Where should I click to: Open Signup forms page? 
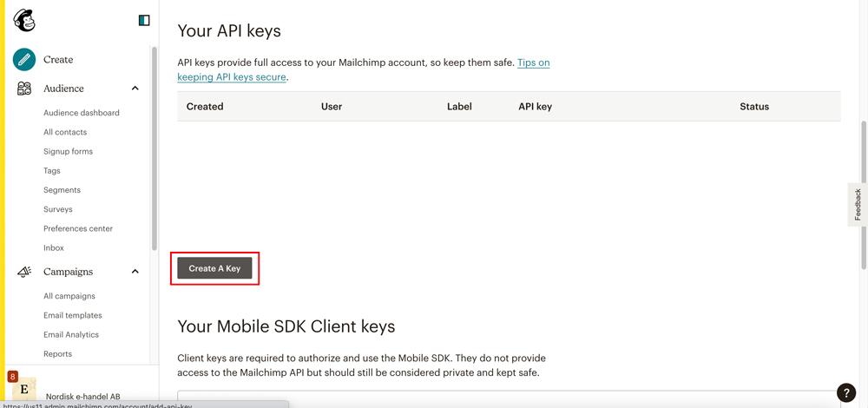[x=68, y=152]
